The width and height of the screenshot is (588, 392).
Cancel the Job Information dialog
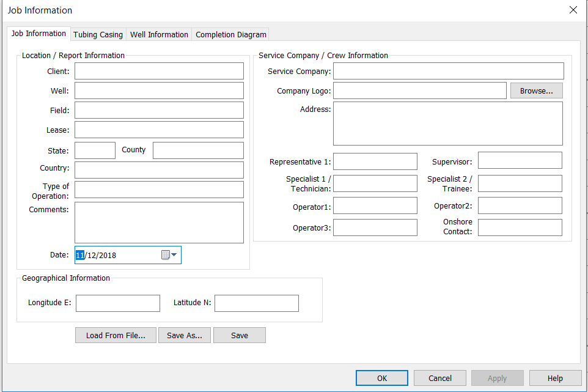pyautogui.click(x=439, y=378)
